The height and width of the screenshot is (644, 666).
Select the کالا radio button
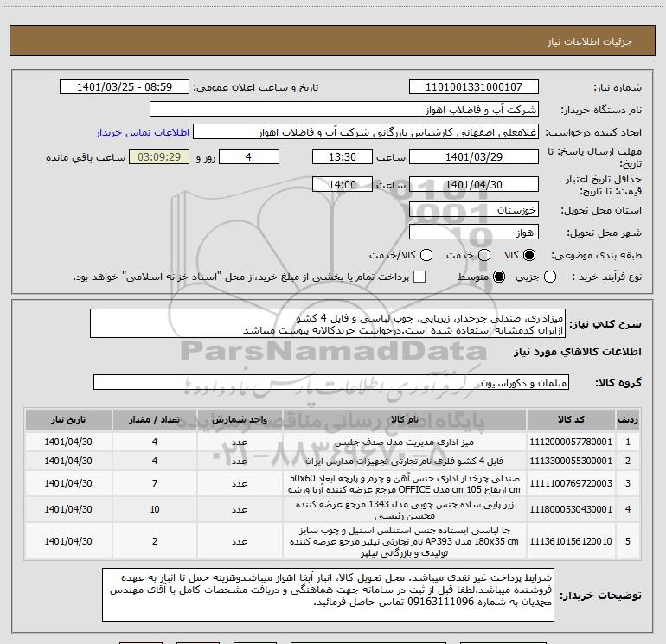pos(529,255)
